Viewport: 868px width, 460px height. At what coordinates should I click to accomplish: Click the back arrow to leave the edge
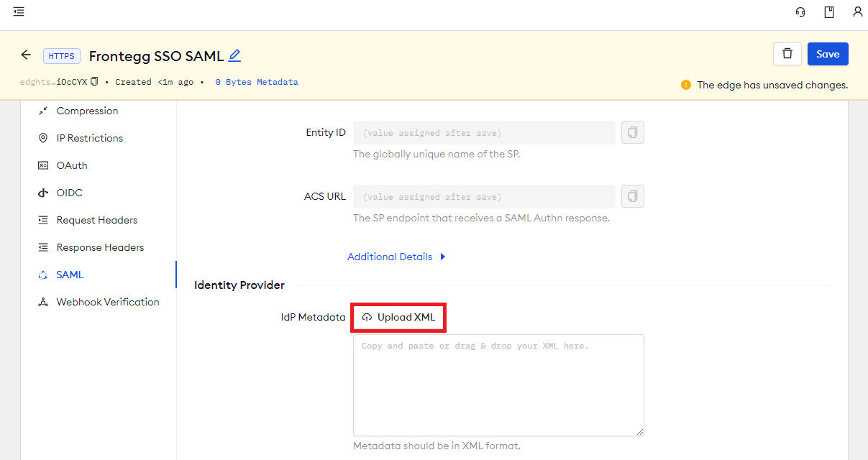[26, 54]
